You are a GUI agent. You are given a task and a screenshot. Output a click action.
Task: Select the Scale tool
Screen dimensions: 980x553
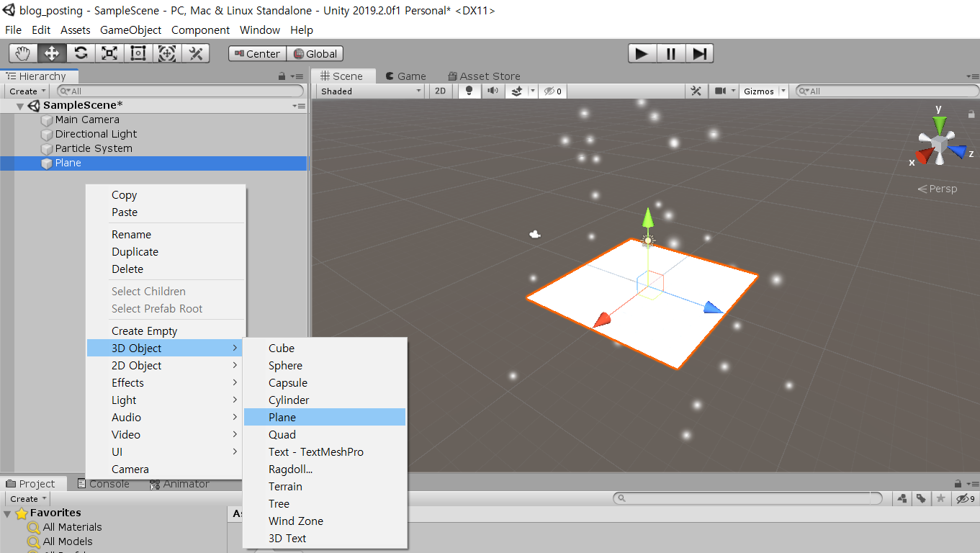(x=109, y=53)
